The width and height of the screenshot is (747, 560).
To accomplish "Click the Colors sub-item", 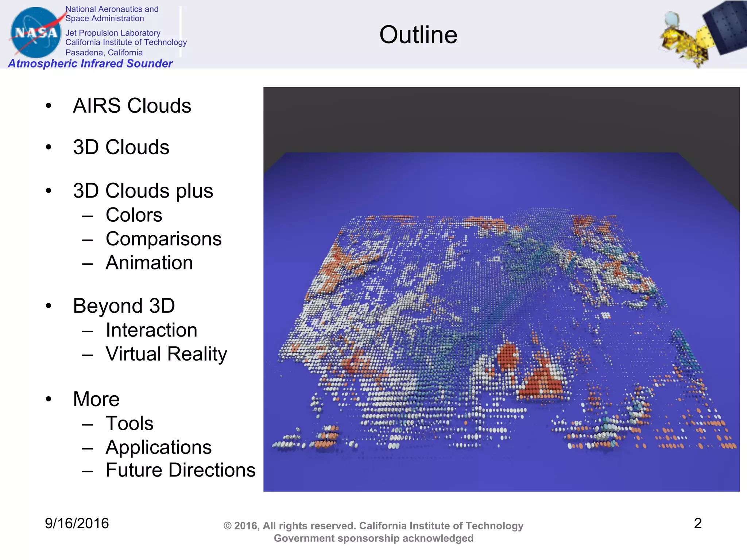I will coord(134,215).
